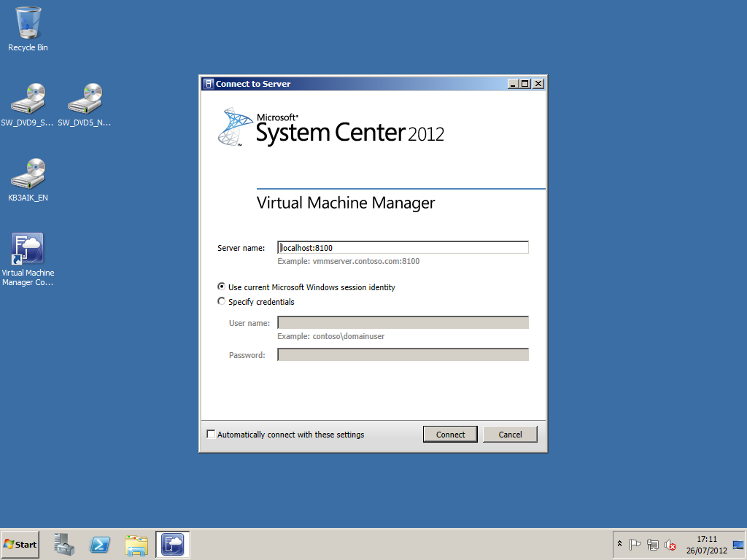Image resolution: width=747 pixels, height=560 pixels.
Task: Click the example text contoso\domainuser
Action: click(348, 336)
